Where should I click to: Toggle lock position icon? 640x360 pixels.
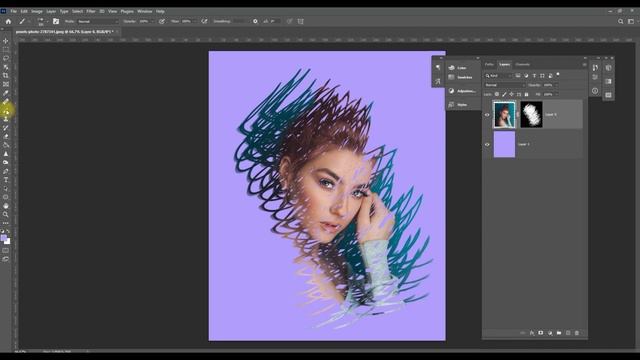(x=511, y=94)
